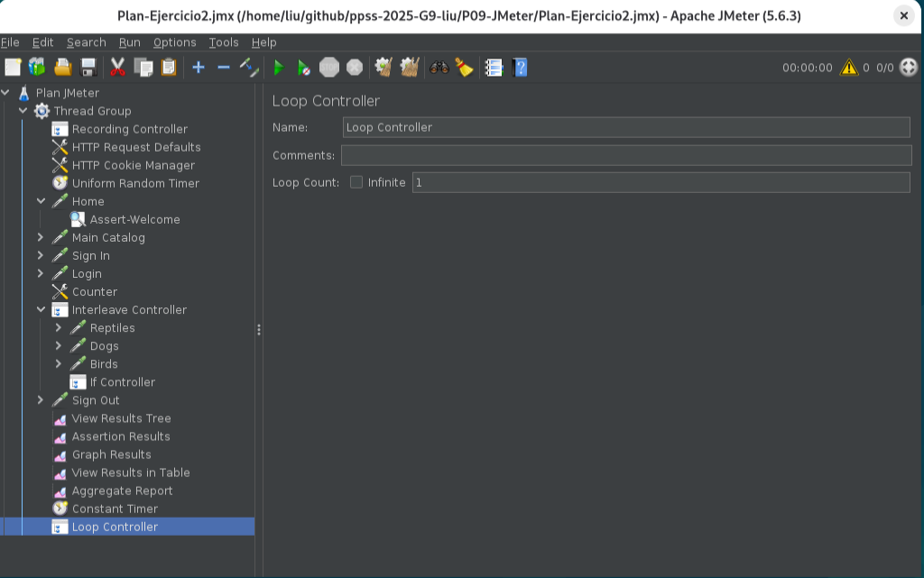Collapse the Plan JMeter root node
This screenshot has width=924, height=578.
click(x=5, y=92)
